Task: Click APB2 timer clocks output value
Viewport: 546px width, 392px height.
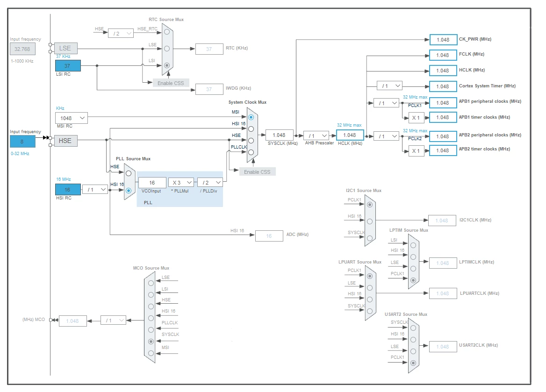Action: pyautogui.click(x=443, y=151)
